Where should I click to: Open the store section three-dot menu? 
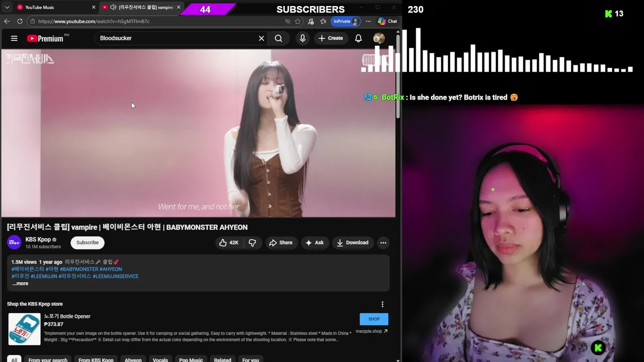pos(382,304)
